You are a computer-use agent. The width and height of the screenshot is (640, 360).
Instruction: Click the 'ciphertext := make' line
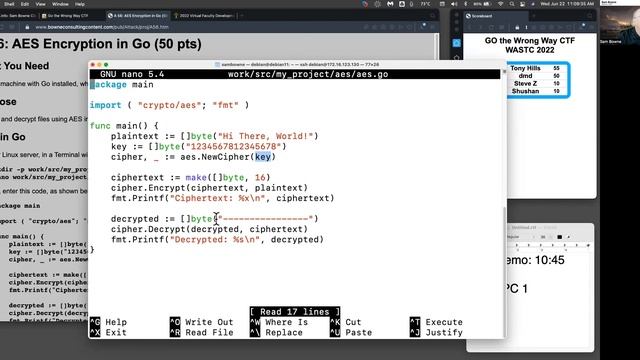tap(191, 178)
